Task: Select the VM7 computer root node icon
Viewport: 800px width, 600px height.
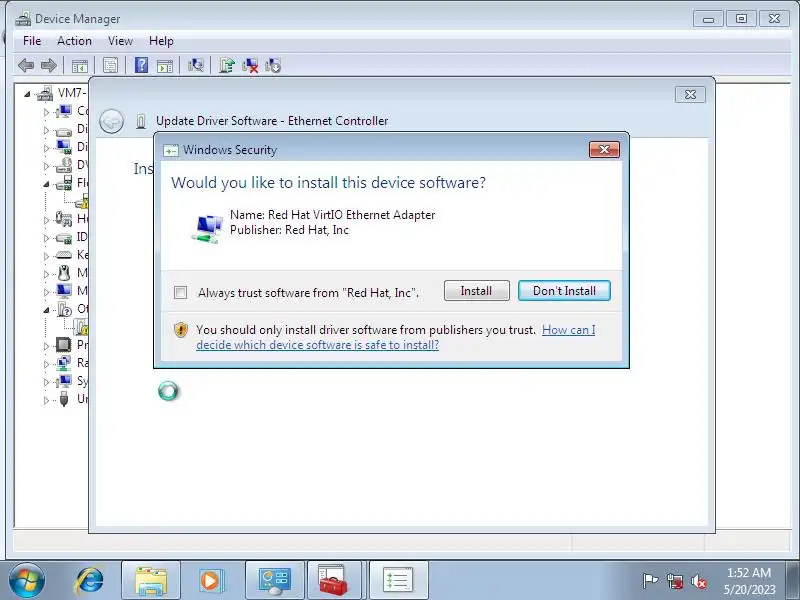Action: [x=45, y=93]
